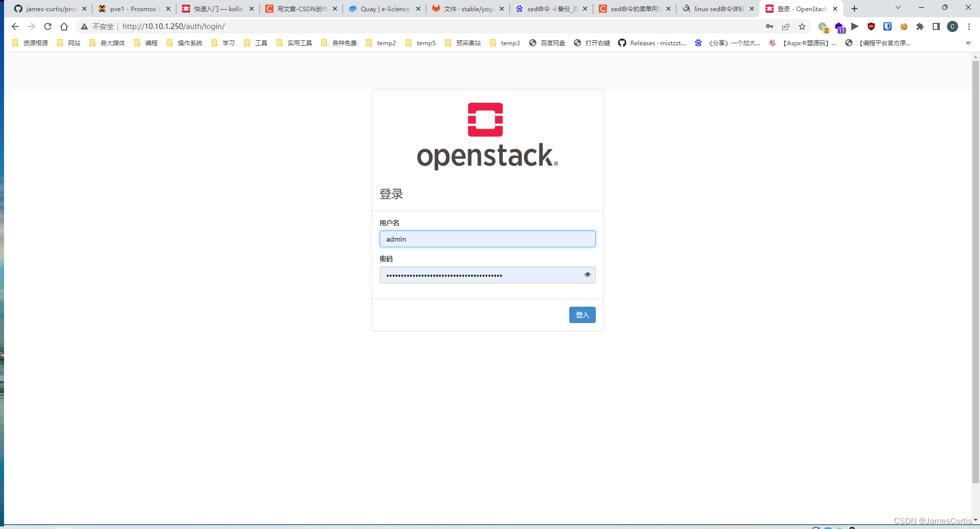980x529 pixels.
Task: Open 百度网盘 bookmark
Action: (x=547, y=43)
